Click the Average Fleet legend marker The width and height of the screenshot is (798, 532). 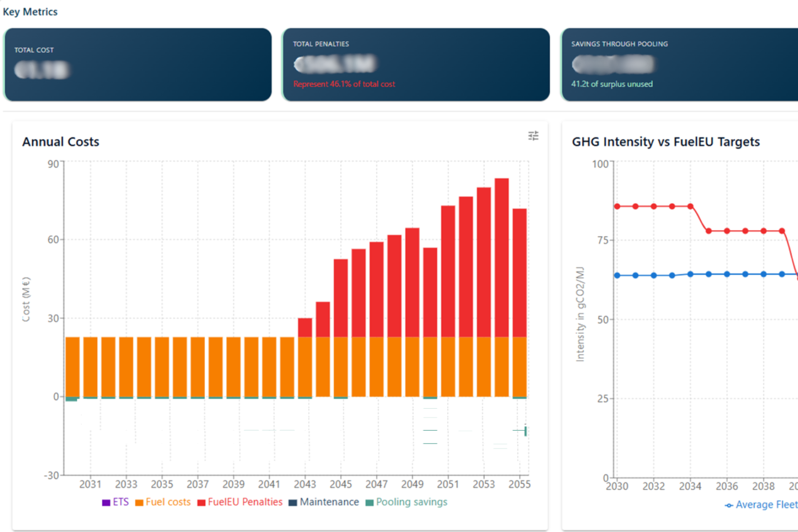[x=729, y=505]
